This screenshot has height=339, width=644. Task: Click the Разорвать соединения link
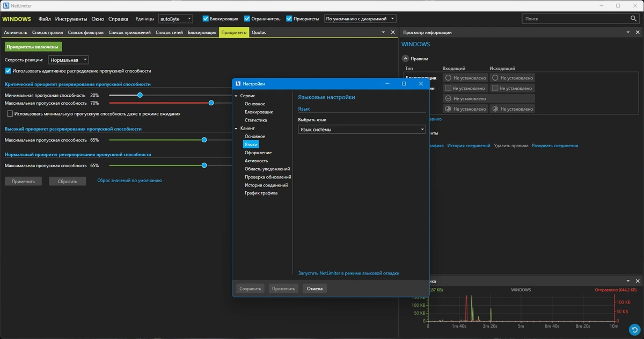(x=555, y=146)
